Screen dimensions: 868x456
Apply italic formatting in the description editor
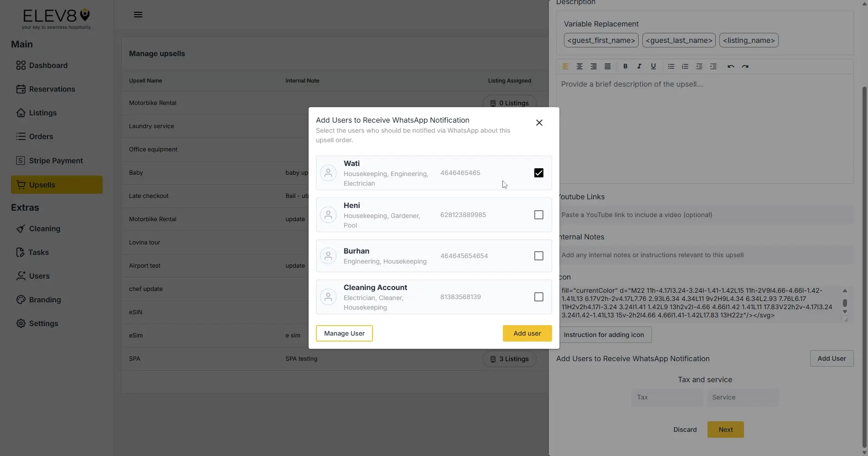pos(639,66)
